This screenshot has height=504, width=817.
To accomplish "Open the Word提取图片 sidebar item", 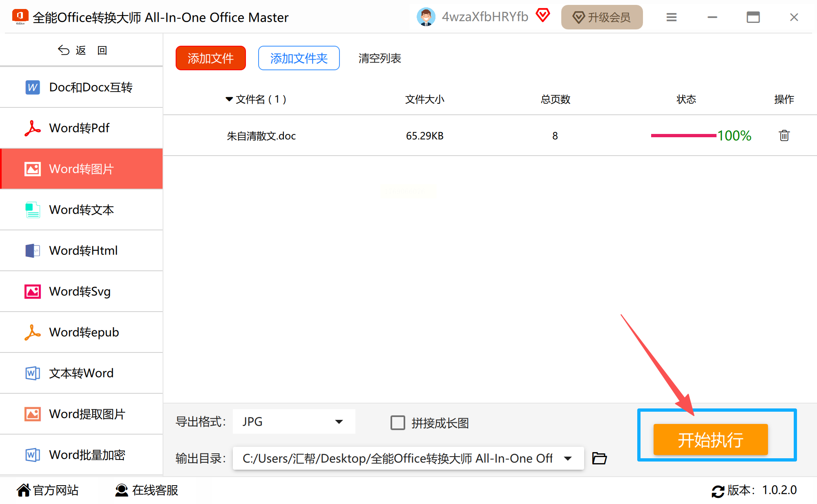I will 87,414.
